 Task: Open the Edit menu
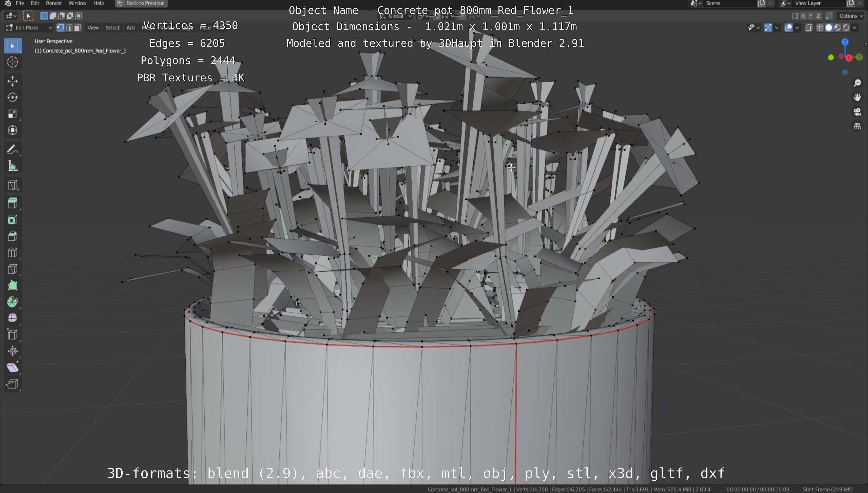(35, 3)
